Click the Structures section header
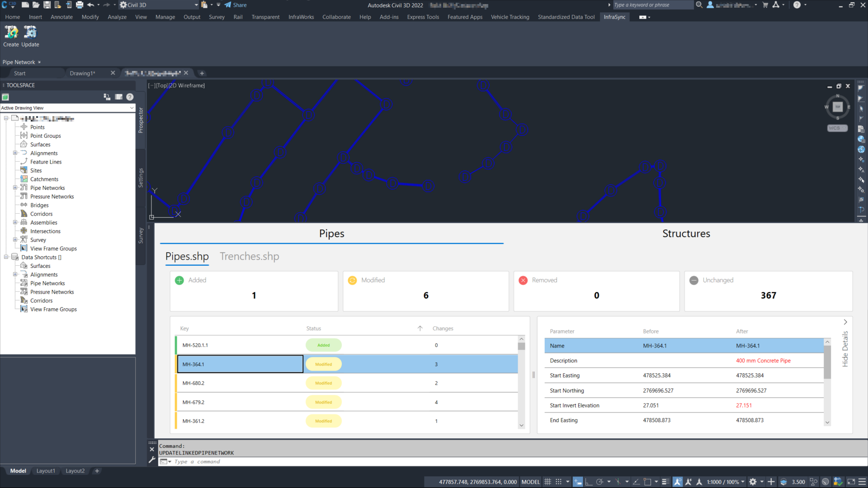868x488 pixels. pyautogui.click(x=686, y=234)
